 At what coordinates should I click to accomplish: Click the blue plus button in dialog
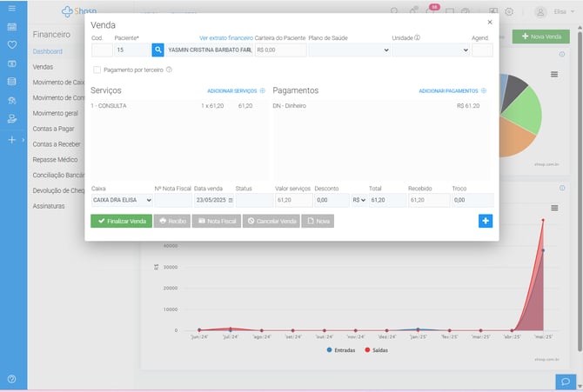click(486, 221)
